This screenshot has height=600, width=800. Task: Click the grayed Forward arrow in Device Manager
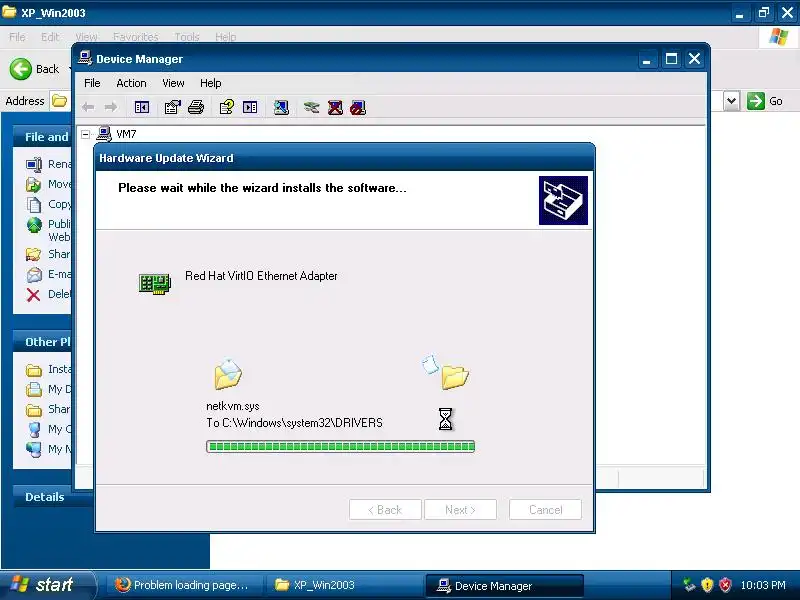pyautogui.click(x=111, y=107)
